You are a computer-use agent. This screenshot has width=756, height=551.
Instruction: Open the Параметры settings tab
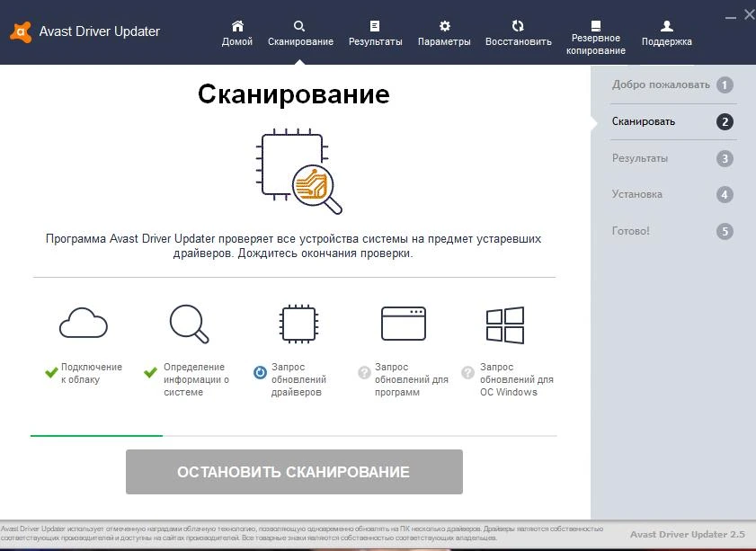[x=444, y=33]
